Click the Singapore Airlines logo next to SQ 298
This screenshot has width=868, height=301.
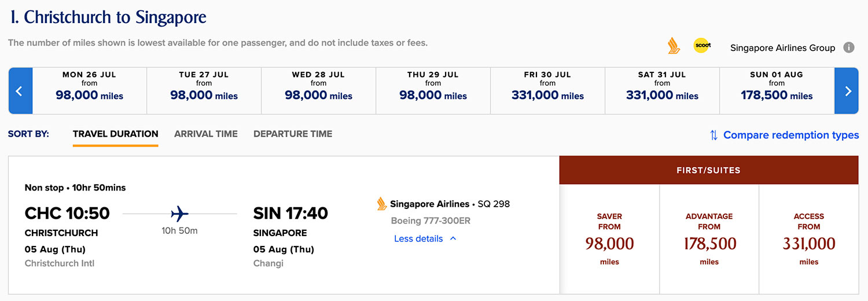(381, 204)
